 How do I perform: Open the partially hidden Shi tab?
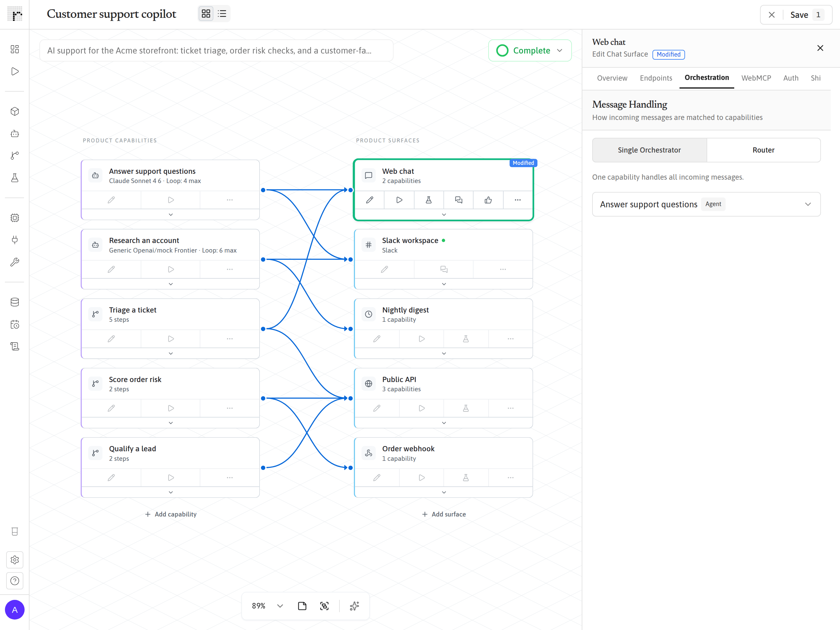coord(816,78)
